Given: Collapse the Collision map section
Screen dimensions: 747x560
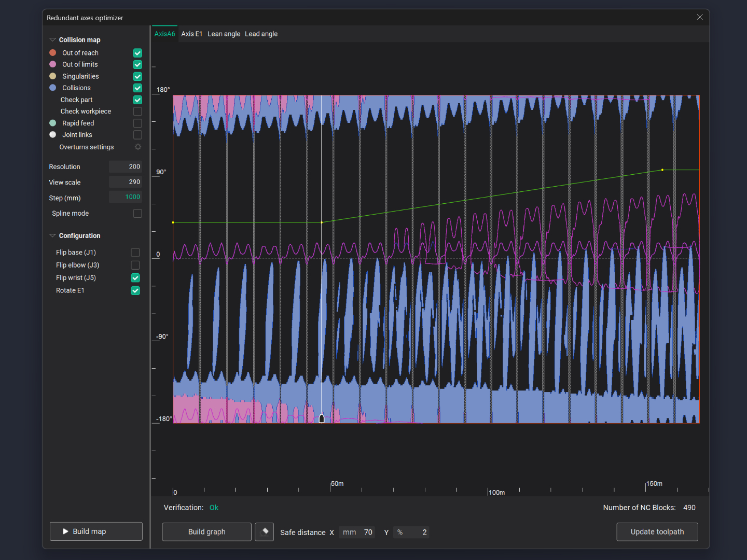Looking at the screenshot, I should 52,40.
